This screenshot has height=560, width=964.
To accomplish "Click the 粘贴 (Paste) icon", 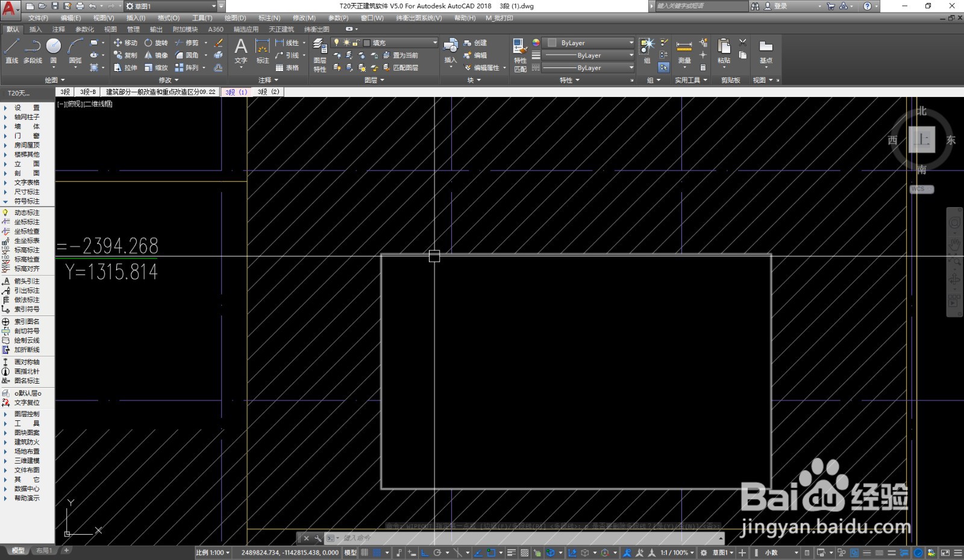I will click(x=724, y=51).
